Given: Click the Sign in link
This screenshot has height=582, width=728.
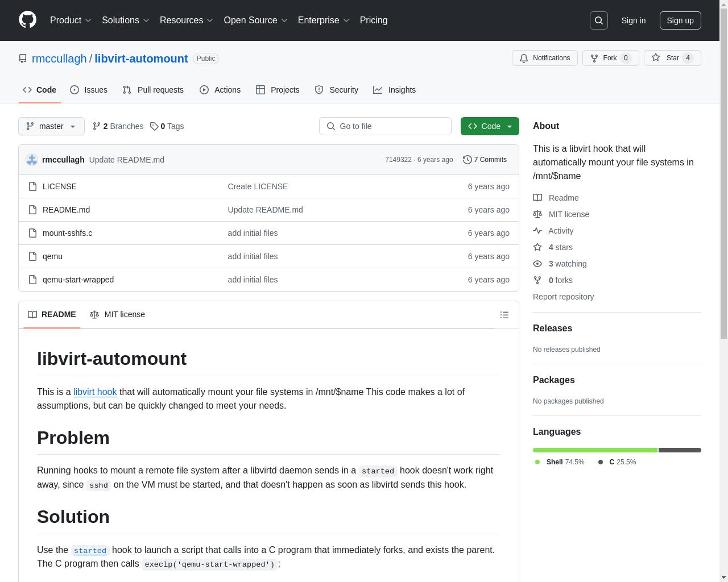Looking at the screenshot, I should click(633, 20).
